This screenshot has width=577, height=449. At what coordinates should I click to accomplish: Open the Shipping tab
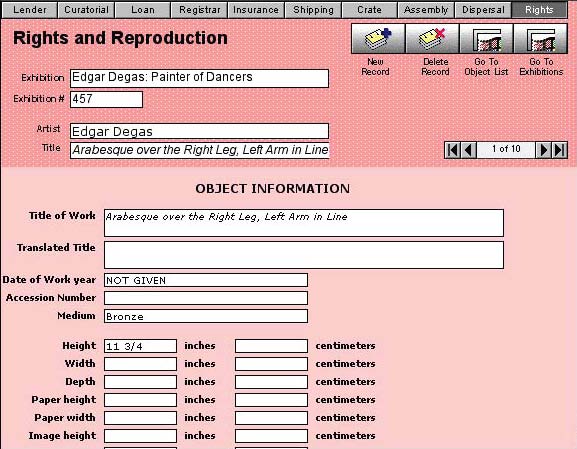313,10
